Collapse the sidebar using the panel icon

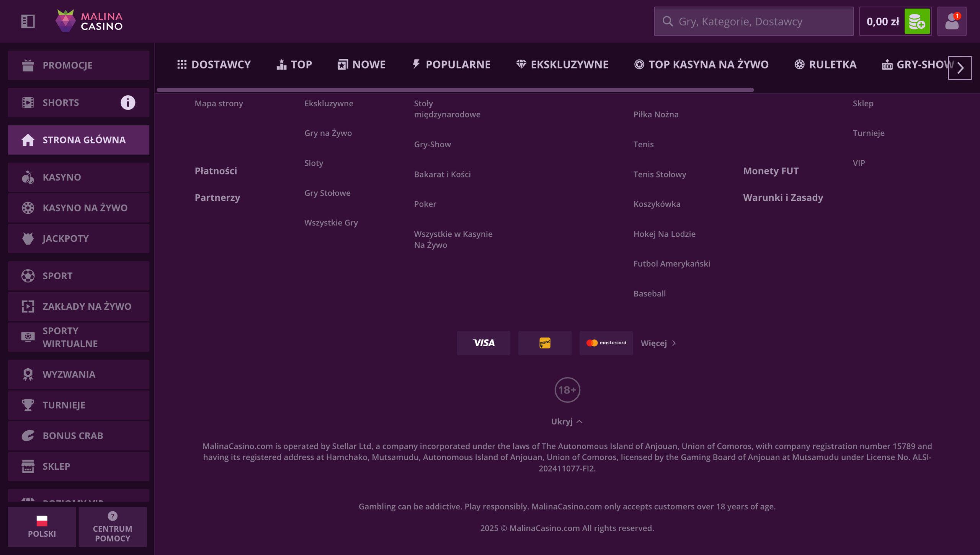(28, 21)
